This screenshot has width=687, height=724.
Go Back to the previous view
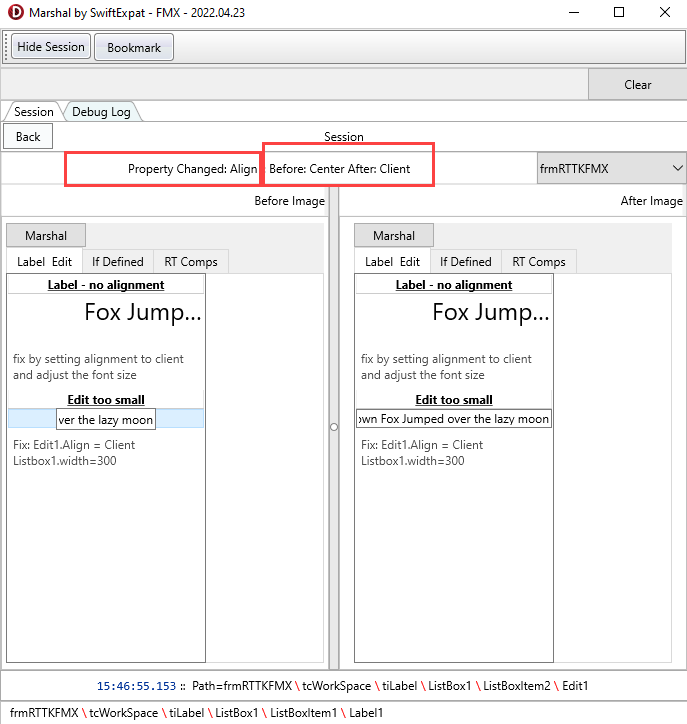click(28, 137)
